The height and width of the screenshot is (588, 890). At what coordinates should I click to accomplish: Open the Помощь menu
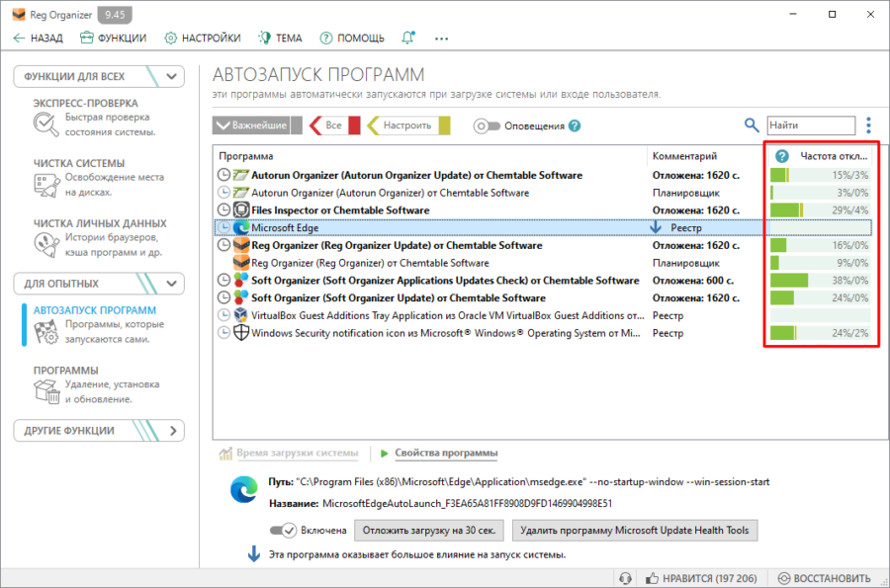pyautogui.click(x=352, y=38)
